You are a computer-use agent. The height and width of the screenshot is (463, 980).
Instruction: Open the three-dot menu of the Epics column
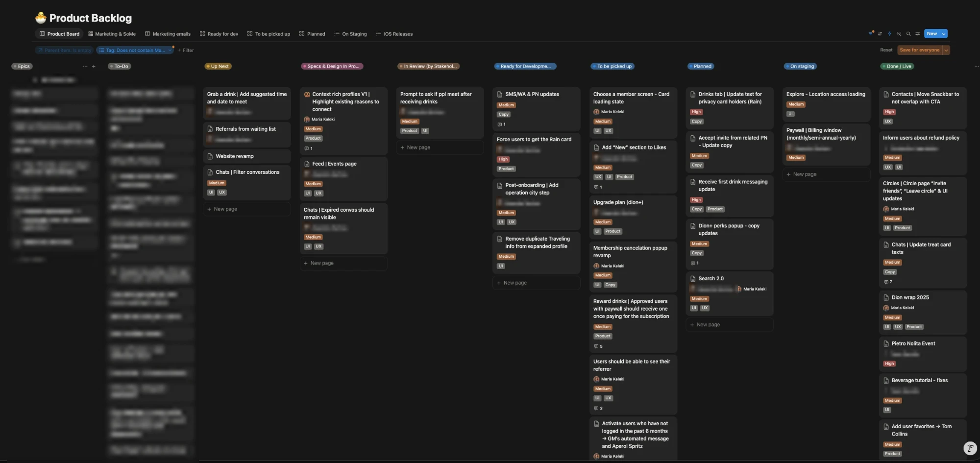tap(85, 66)
